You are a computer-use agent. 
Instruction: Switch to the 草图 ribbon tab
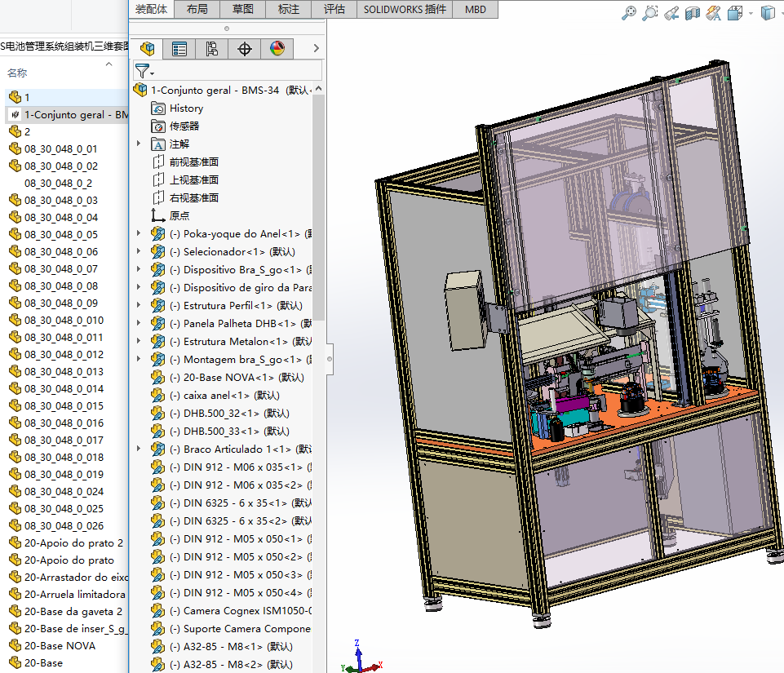(243, 9)
